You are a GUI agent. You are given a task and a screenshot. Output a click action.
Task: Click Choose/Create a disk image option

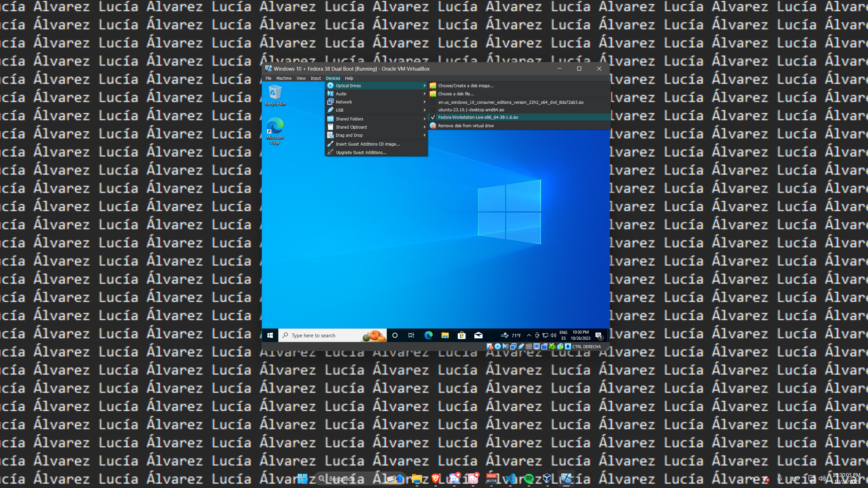[x=466, y=86]
